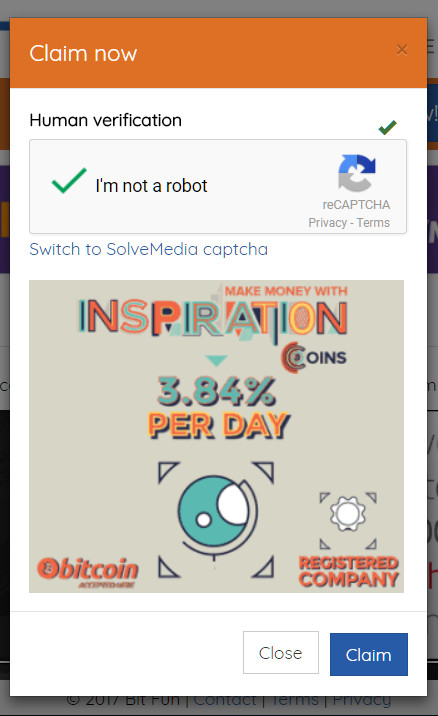Open the reCAPTCHA Terms link

click(373, 223)
